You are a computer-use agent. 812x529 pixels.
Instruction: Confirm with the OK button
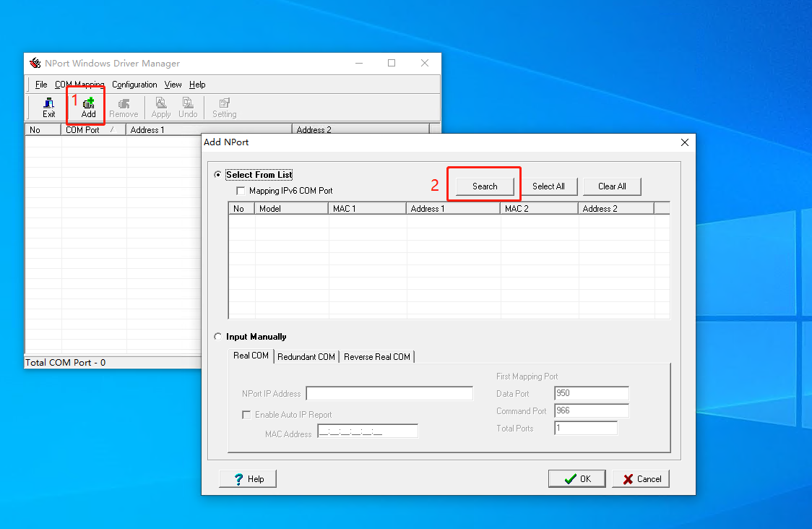pos(577,478)
